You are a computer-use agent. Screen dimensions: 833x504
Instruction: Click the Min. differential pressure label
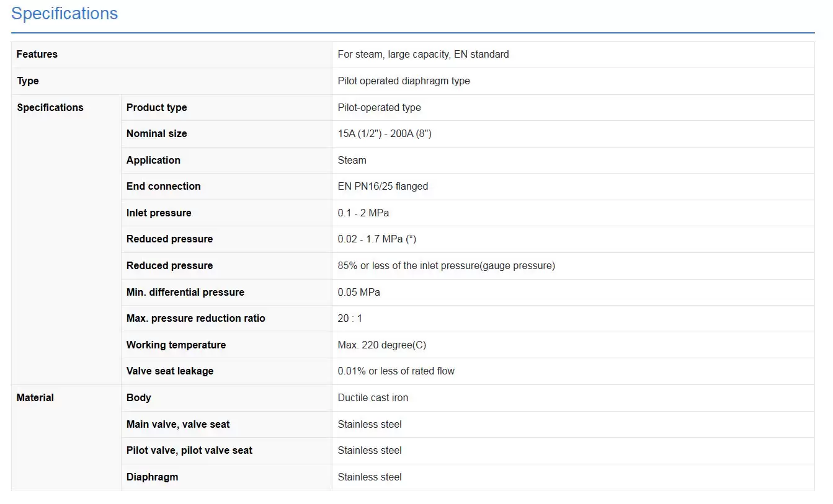point(185,293)
